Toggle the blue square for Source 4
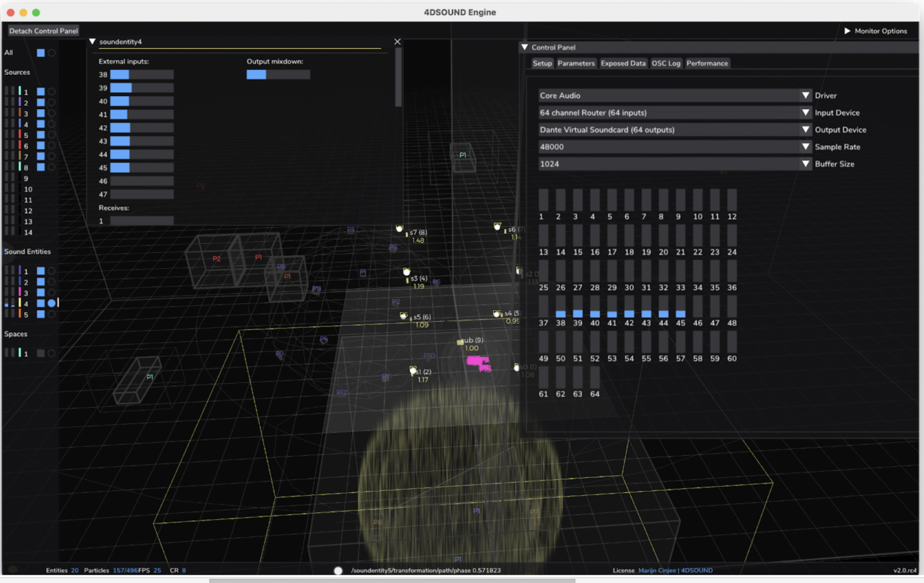Viewport: 924px width, 583px height. 41,124
